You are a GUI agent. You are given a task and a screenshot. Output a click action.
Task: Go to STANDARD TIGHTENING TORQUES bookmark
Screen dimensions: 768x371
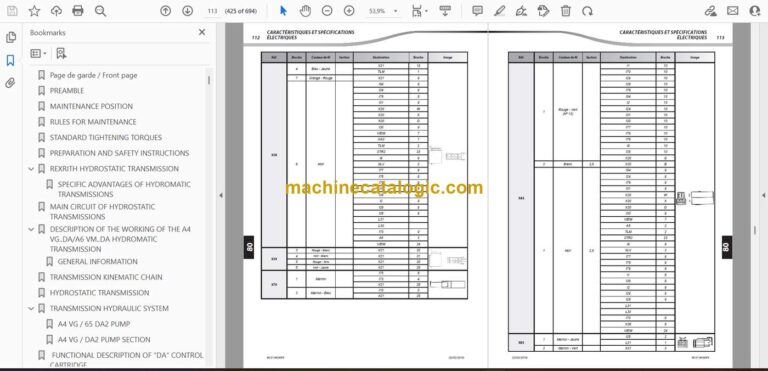pyautogui.click(x=106, y=137)
